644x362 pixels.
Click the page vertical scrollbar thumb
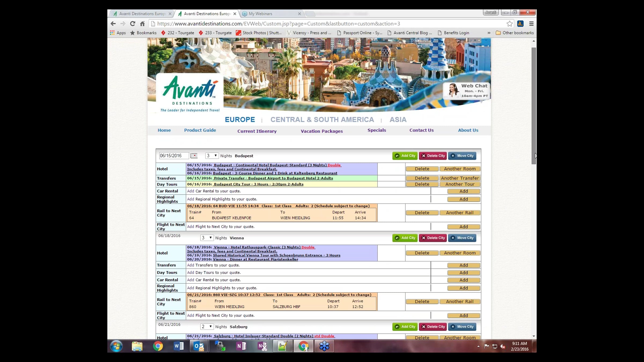pyautogui.click(x=533, y=106)
